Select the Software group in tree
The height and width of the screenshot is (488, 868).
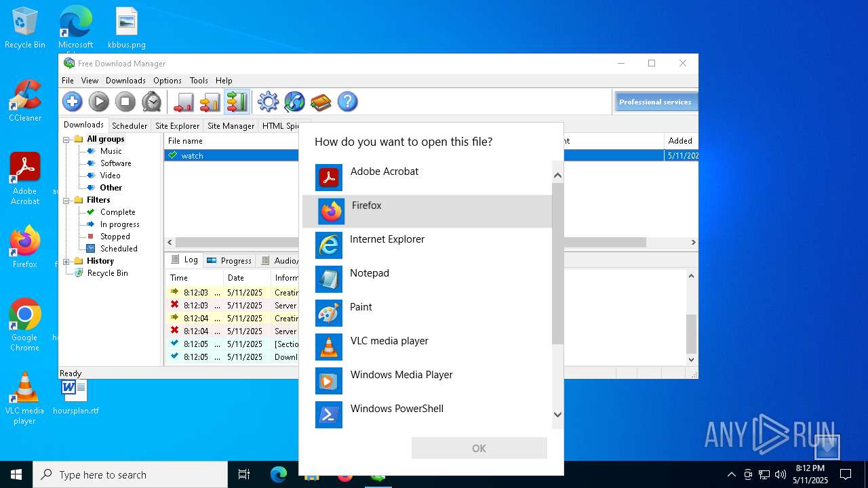(116, 163)
